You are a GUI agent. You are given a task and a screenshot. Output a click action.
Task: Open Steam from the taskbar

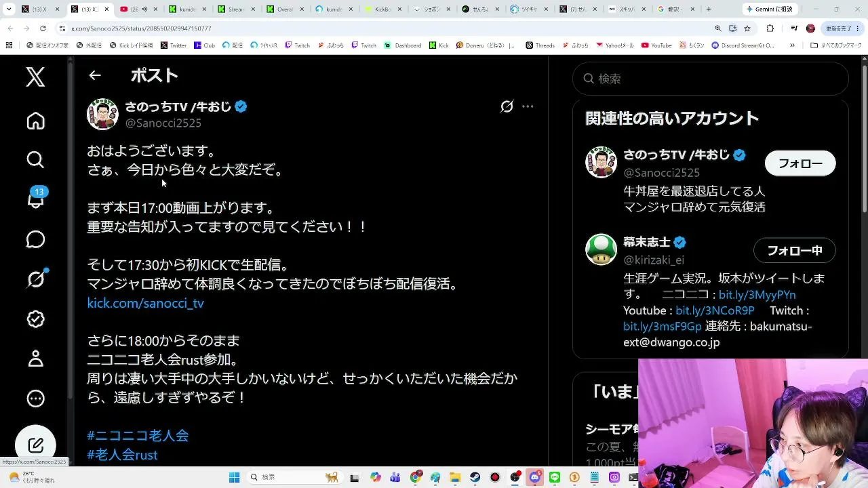tap(475, 477)
